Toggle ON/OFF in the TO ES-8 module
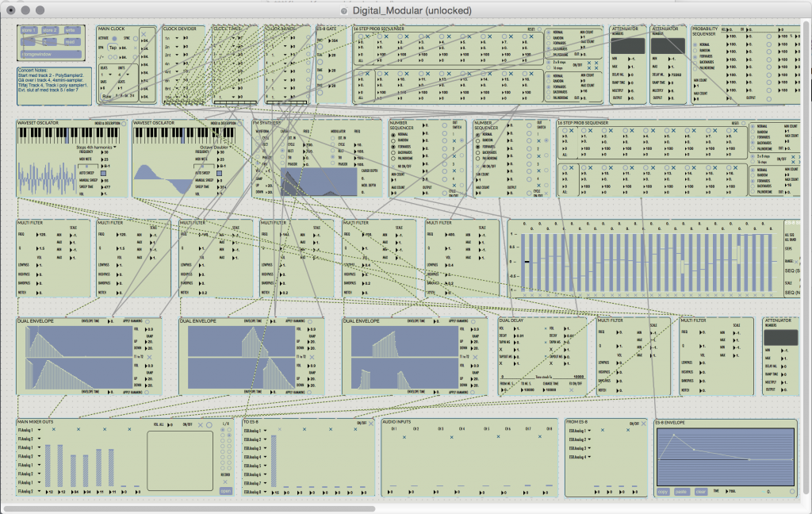 [371, 424]
